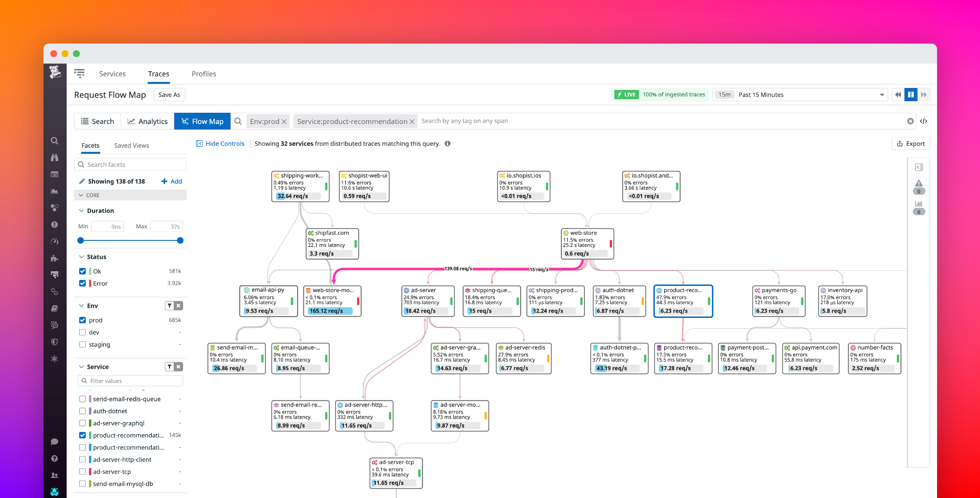Collapse the CORE facets group
This screenshot has width=980, height=498.
[x=81, y=195]
